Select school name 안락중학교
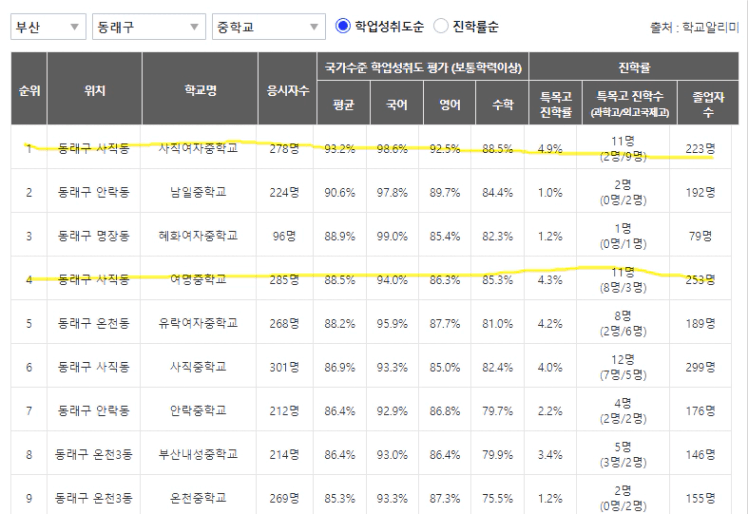The image size is (748, 514). [198, 410]
